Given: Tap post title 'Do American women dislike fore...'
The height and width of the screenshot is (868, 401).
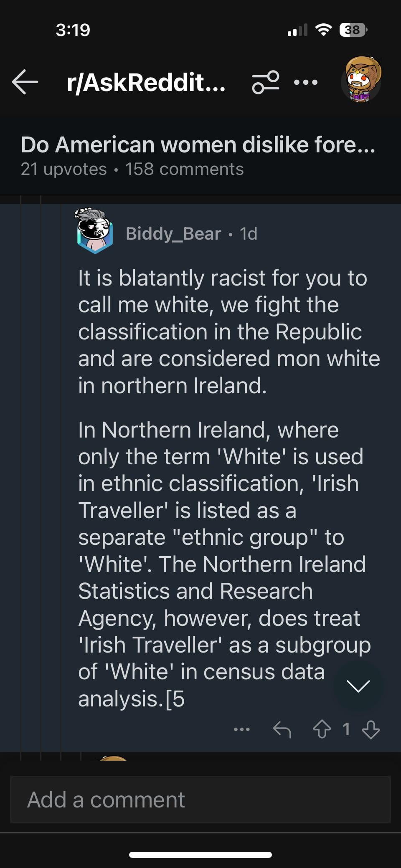Looking at the screenshot, I should pyautogui.click(x=198, y=145).
